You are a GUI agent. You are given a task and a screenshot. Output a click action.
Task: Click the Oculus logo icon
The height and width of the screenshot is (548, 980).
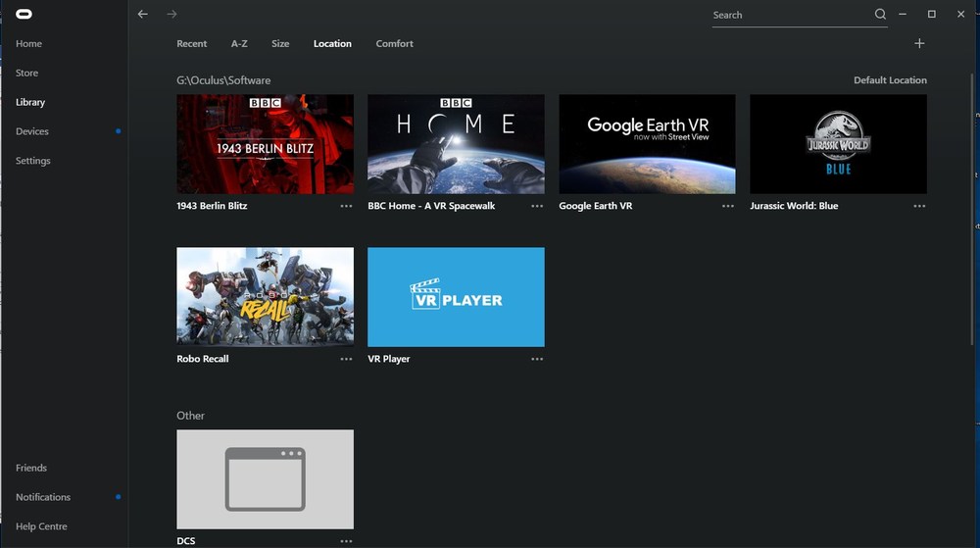tap(24, 14)
